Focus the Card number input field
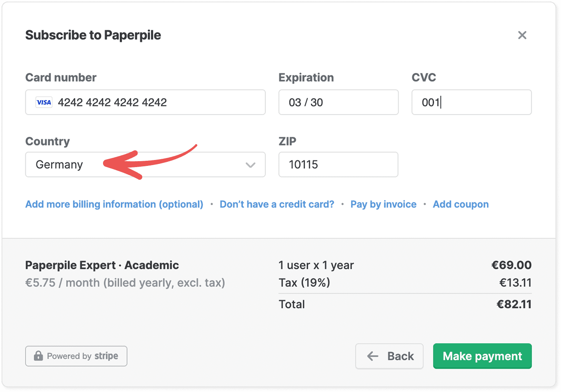Viewport: 561px width, 392px height. coord(158,103)
